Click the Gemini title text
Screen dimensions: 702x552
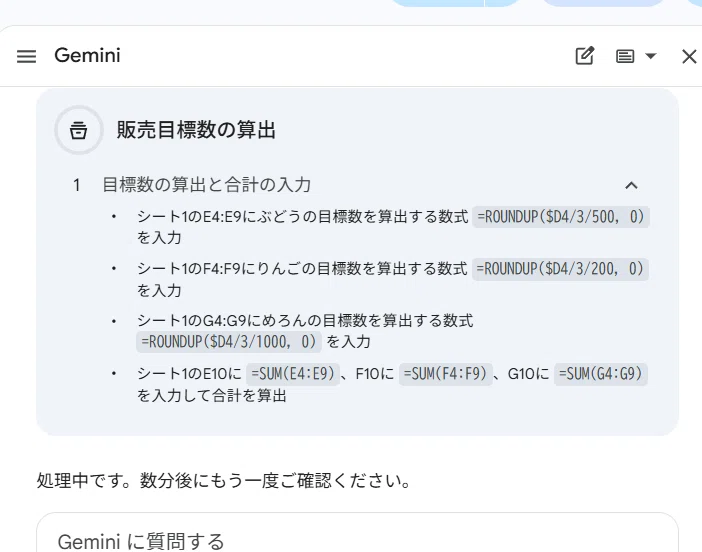pos(87,56)
